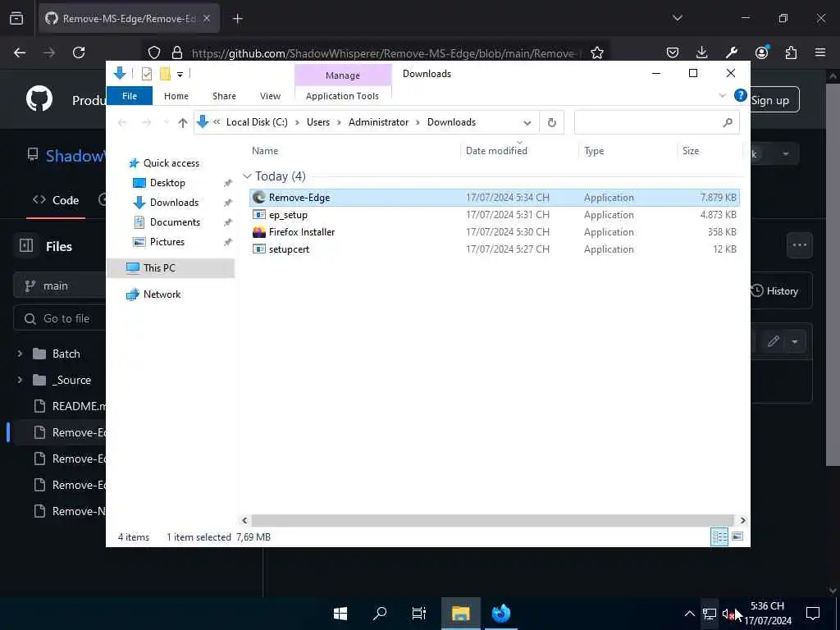
Task: Open the Firefox account icon
Action: 761,52
